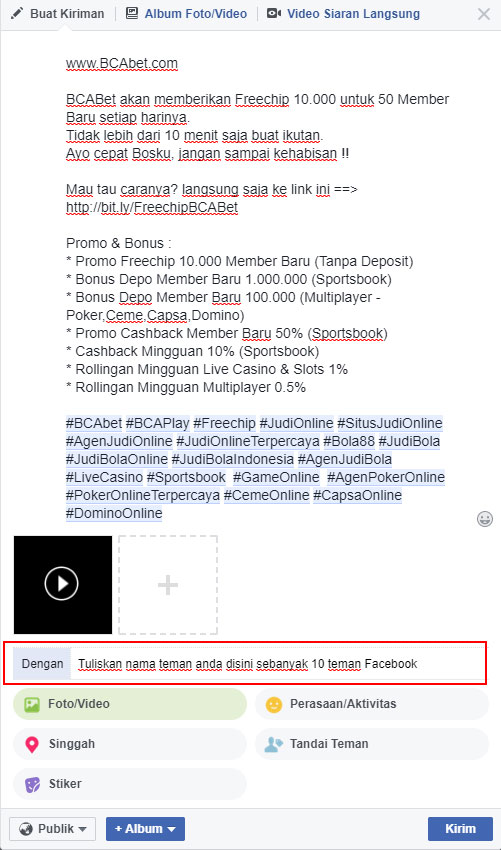Select the Buat Kiriman tab
Screen dimensions: 501x850
(x=57, y=14)
